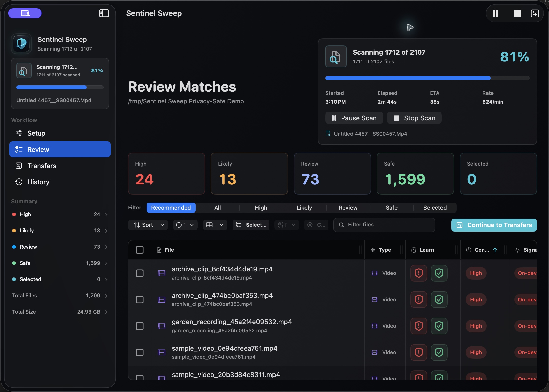Click video icon of archive_clip_8cf434d4de19 row
The image size is (549, 392).
click(162, 273)
